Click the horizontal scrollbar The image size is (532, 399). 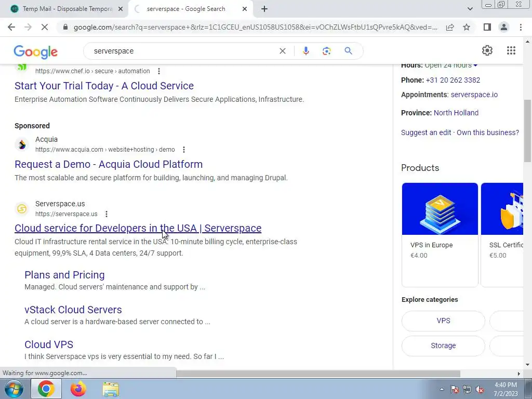(x=318, y=374)
